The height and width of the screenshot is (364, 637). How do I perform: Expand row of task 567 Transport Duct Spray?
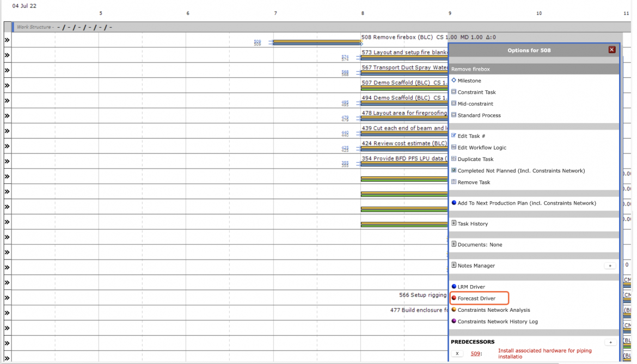tap(7, 70)
